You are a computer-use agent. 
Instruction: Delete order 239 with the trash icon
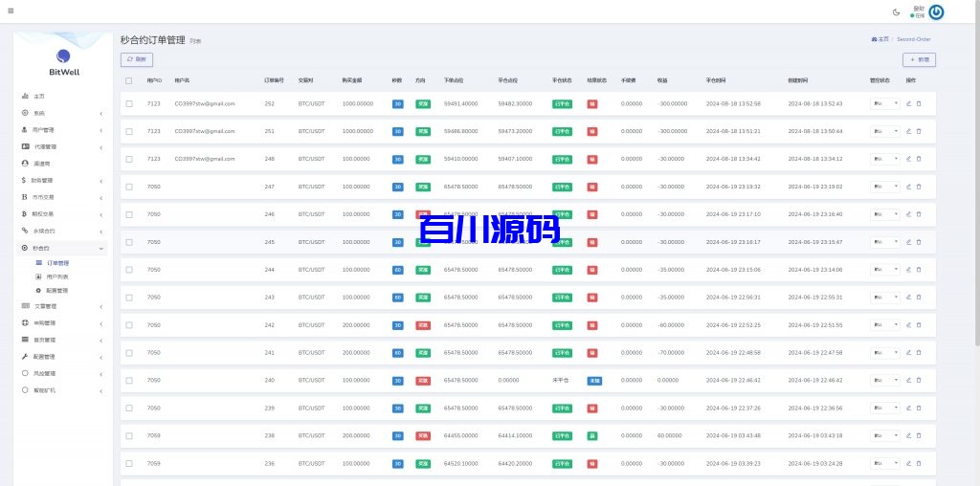tap(919, 408)
